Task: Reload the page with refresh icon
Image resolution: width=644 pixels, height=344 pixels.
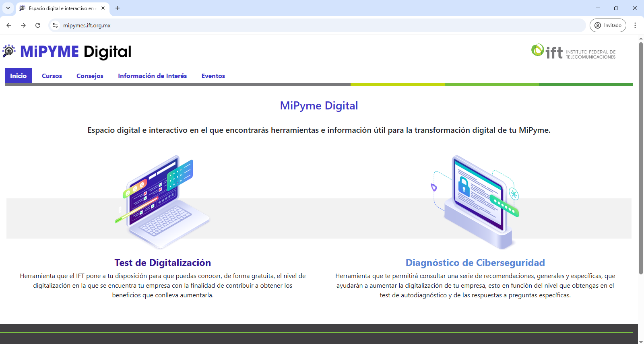Action: pos(38,25)
